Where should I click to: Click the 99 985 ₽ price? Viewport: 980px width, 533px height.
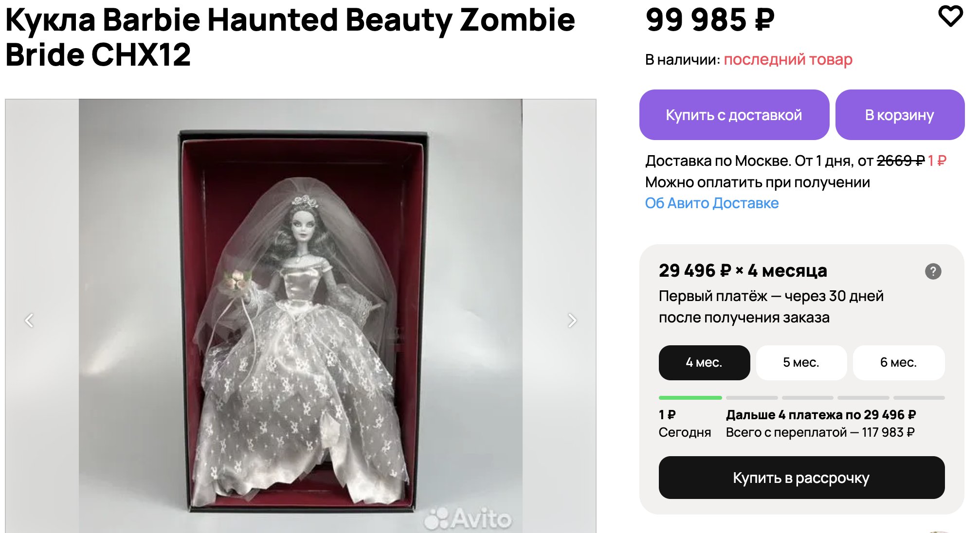[710, 20]
